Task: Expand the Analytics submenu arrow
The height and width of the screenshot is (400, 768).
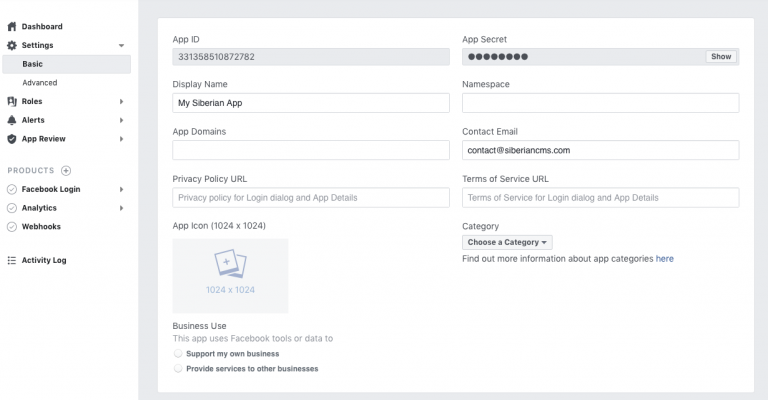Action: 121,208
